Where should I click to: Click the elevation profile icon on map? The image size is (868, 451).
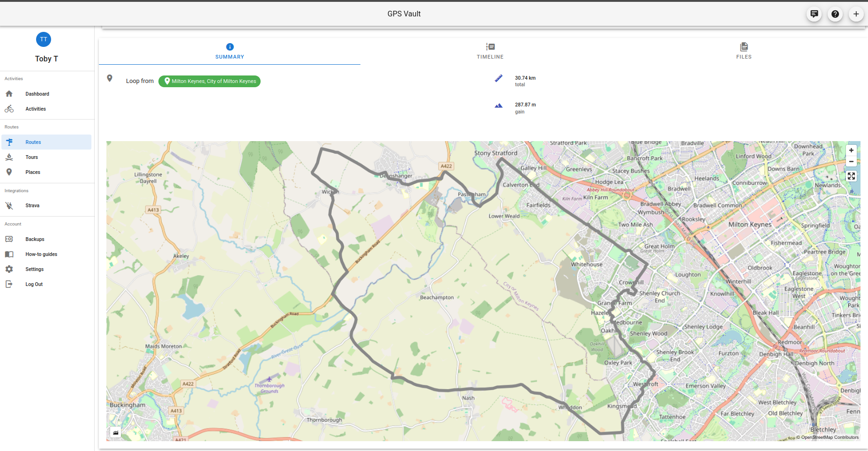coord(116,433)
